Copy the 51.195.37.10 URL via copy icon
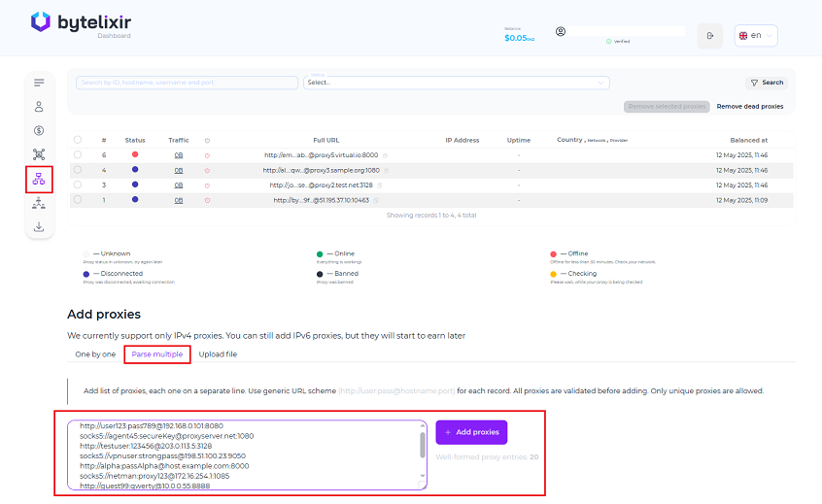Viewport: 822px width, 504px height. [376, 201]
